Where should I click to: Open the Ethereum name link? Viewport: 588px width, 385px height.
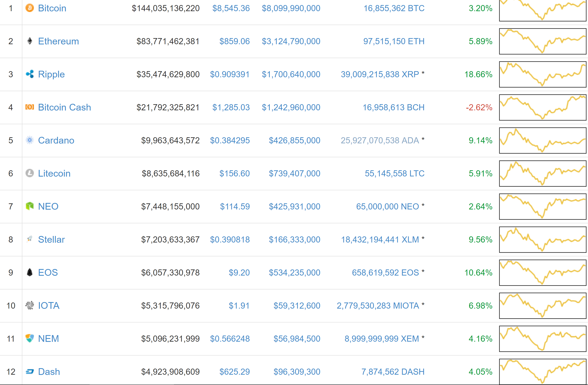point(59,41)
